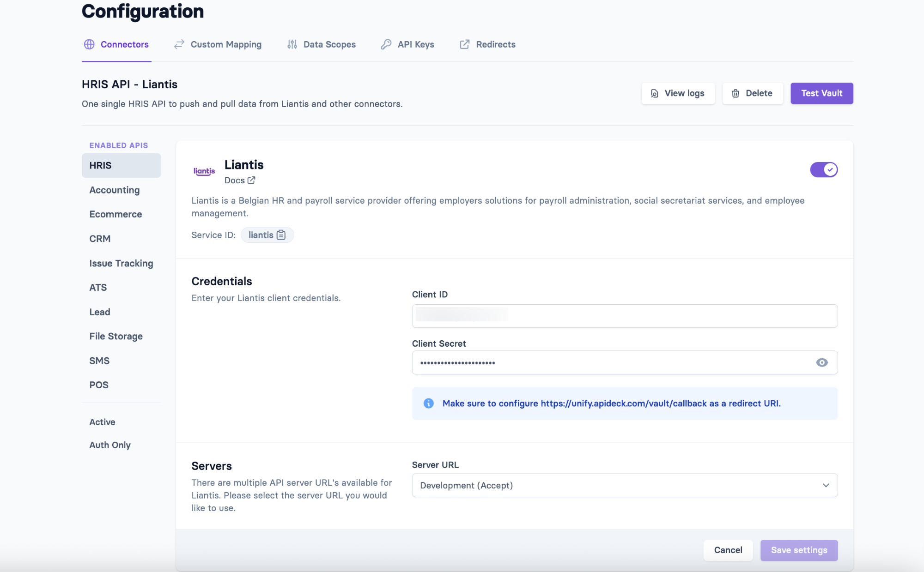Select Accounting in the sidebar

pos(115,190)
